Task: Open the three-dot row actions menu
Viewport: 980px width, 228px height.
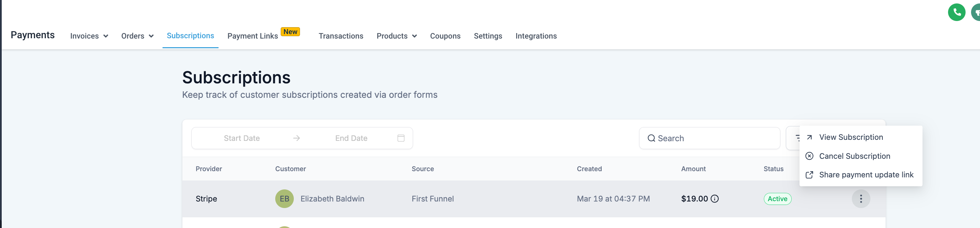Action: pos(860,199)
